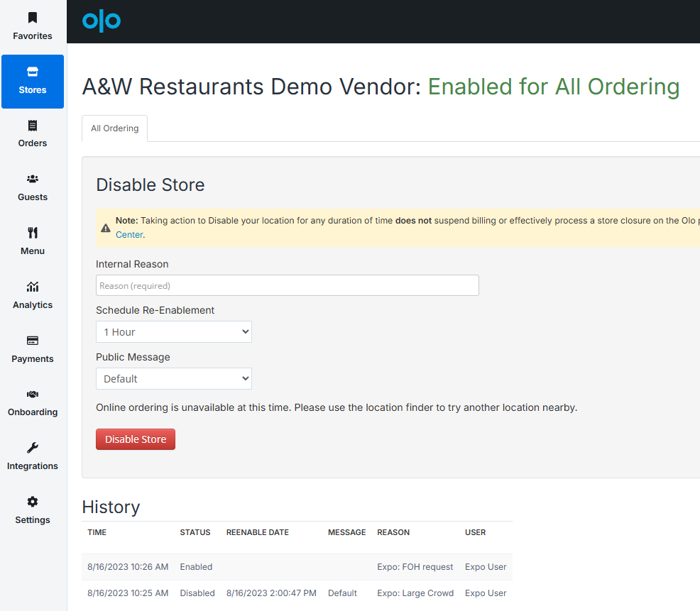The width and height of the screenshot is (700, 611).
Task: View Analytics chart icon
Action: click(32, 287)
